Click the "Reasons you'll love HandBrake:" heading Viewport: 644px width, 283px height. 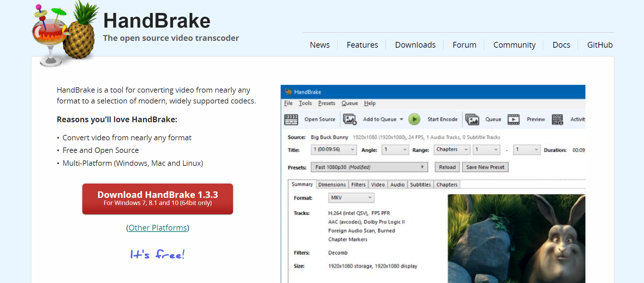(x=117, y=120)
